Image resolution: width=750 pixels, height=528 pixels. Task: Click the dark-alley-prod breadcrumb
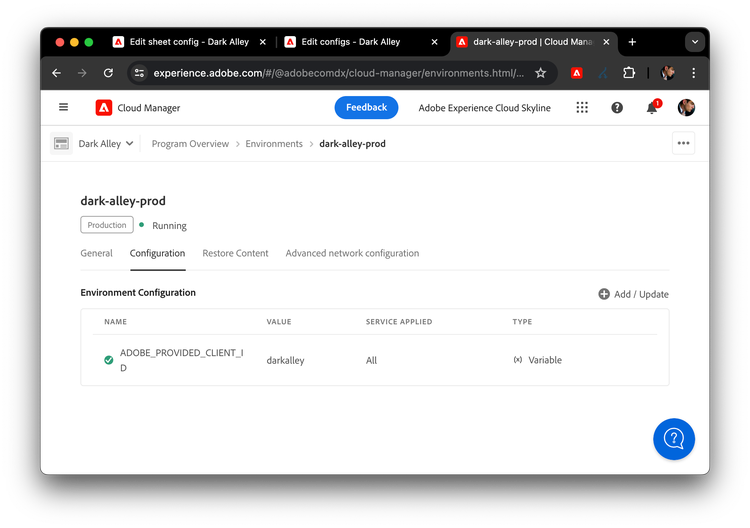coord(352,143)
